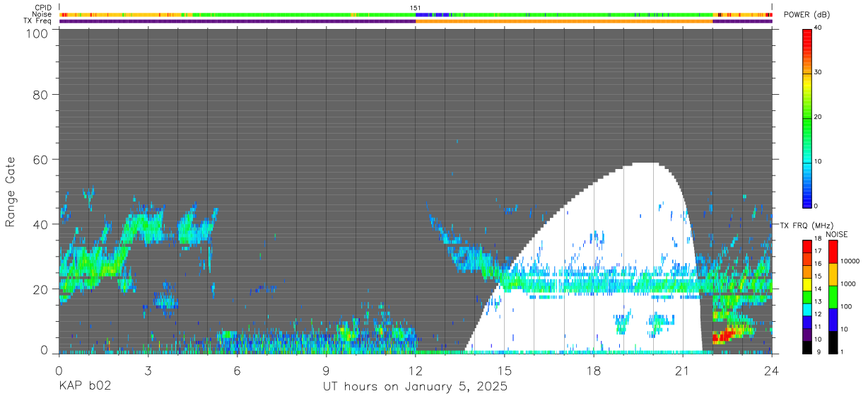
Task: Click noise scale label 1000
Action: (848, 284)
